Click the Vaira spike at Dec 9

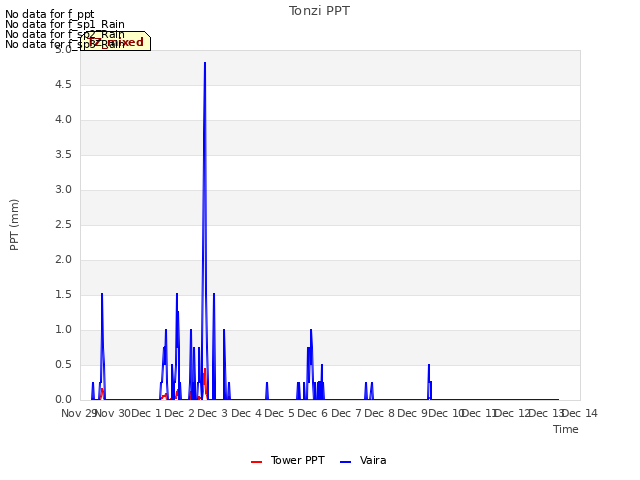pos(429,380)
